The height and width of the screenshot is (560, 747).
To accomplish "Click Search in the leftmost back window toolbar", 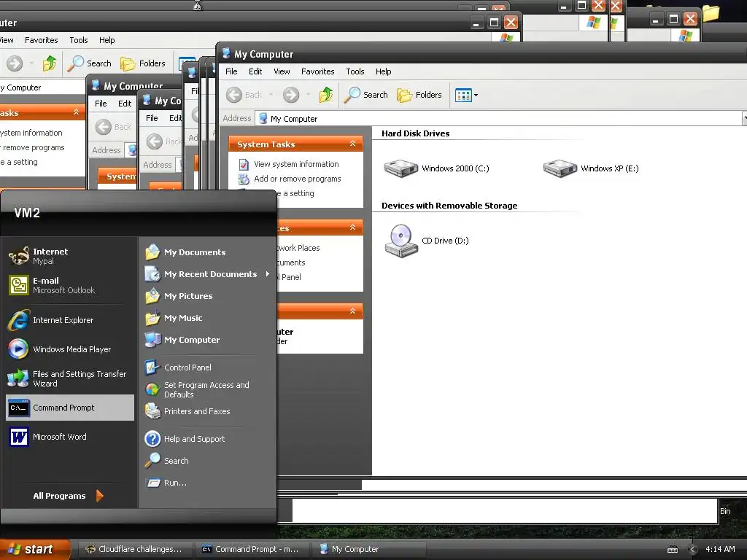I will click(x=89, y=63).
